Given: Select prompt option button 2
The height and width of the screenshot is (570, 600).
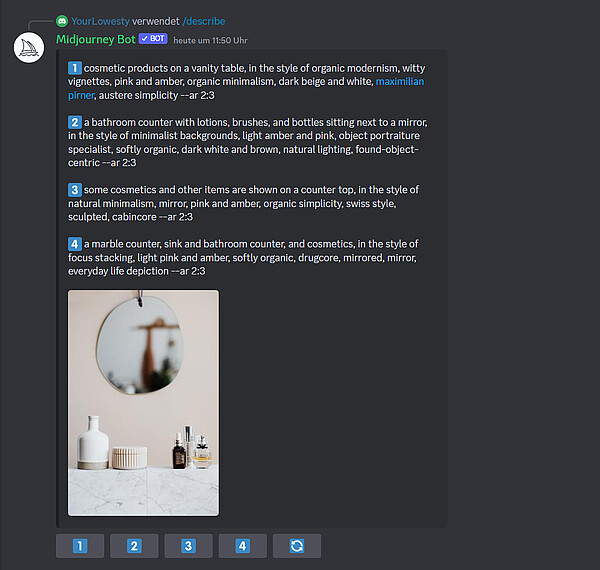Looking at the screenshot, I should pos(134,546).
